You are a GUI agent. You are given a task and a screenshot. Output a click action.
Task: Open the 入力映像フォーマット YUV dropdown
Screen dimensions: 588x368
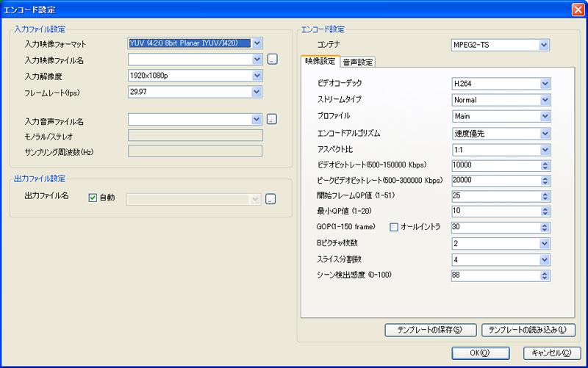[x=257, y=43]
